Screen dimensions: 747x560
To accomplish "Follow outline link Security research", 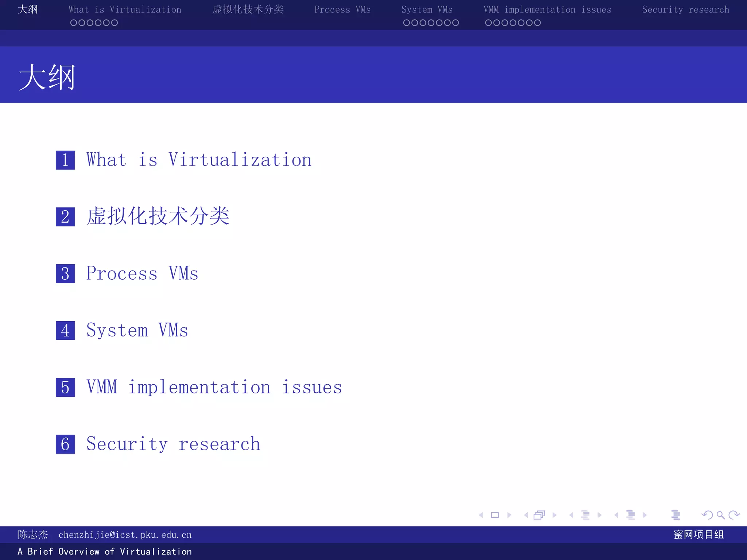I will 173,444.
